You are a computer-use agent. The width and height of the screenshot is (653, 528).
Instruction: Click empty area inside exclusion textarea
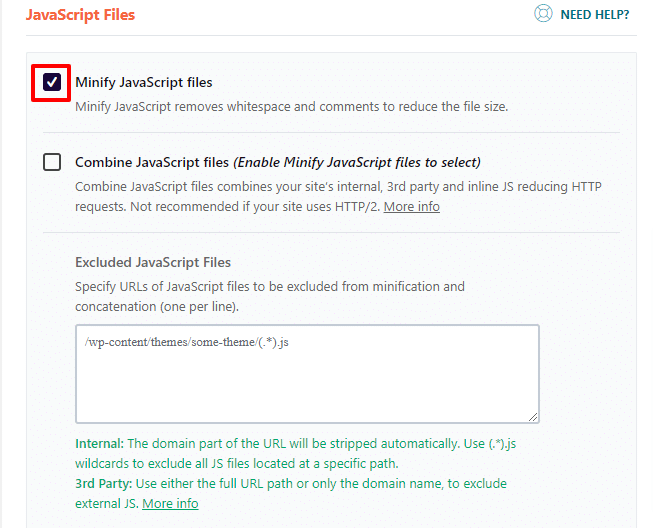(x=307, y=387)
